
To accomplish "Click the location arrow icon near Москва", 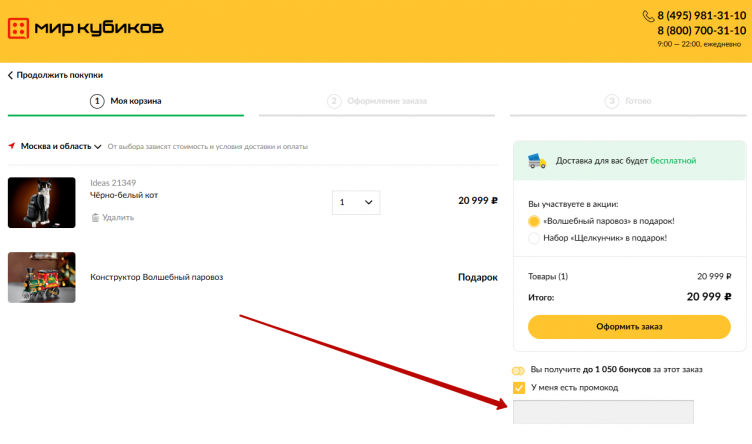I will point(12,146).
